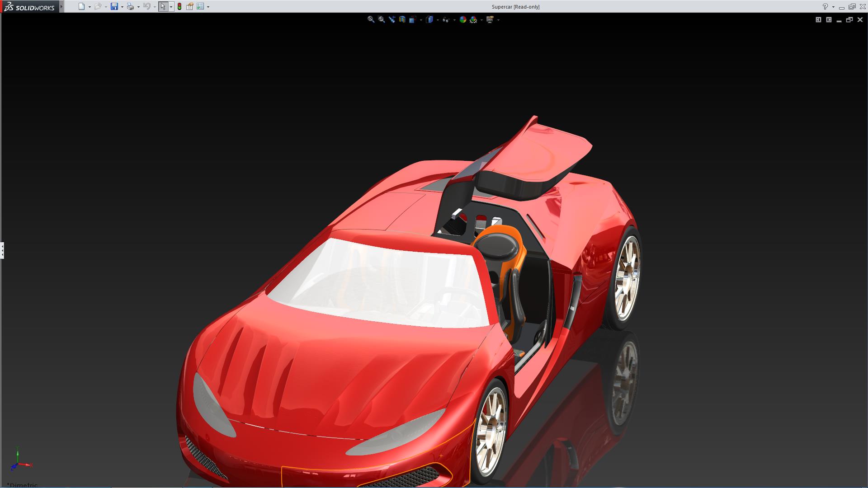Click the Save disk icon
The image size is (868, 488).
pos(114,6)
